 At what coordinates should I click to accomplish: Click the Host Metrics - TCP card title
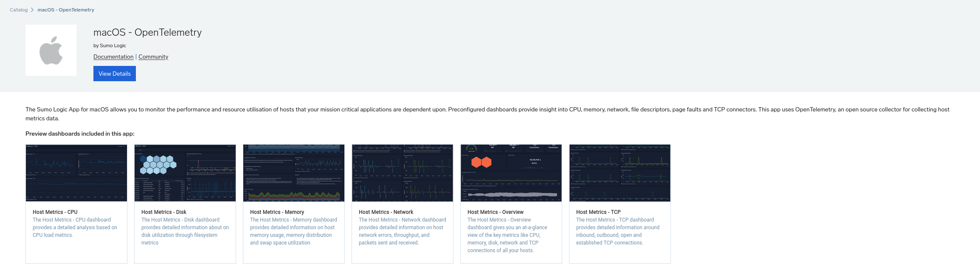(598, 212)
